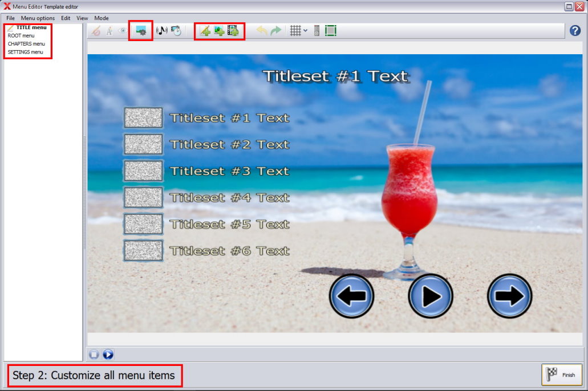
Task: Open the Edit menu
Action: (66, 18)
